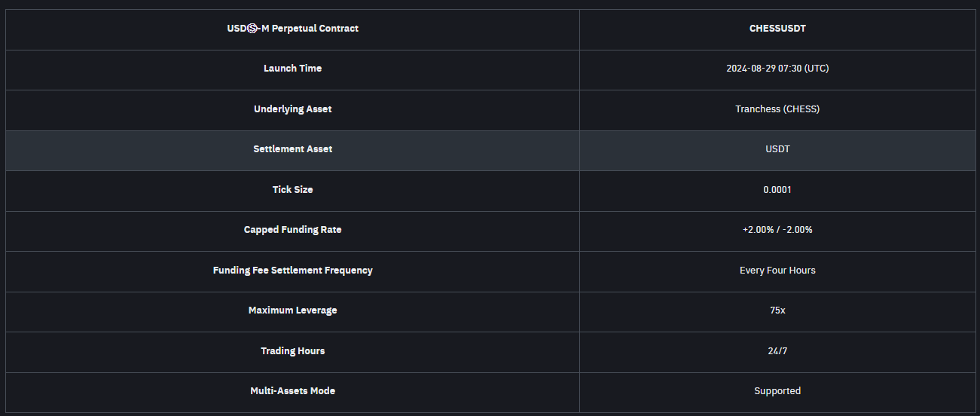980x416 pixels.
Task: Click the Settlement Asset label
Action: point(292,149)
